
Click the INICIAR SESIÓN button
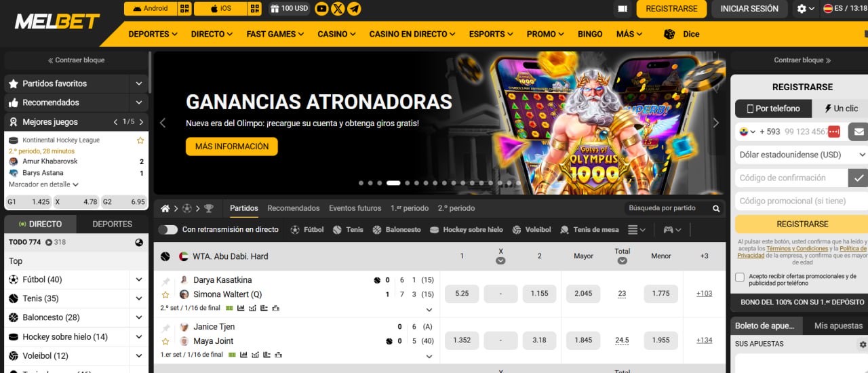tap(749, 9)
